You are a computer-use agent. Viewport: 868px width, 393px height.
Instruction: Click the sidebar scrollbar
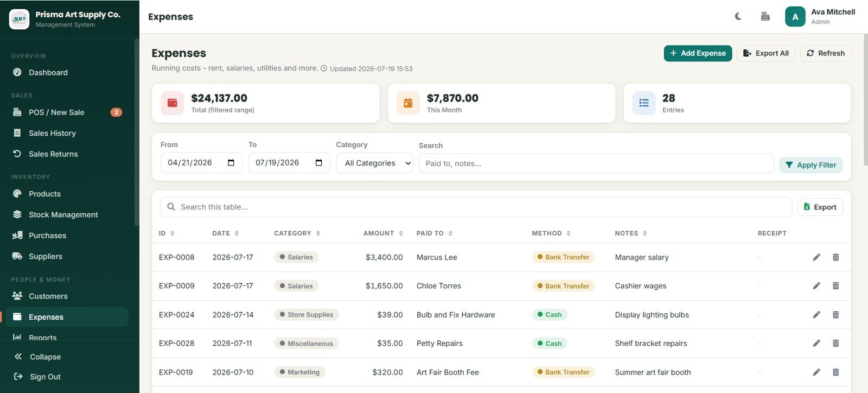[x=137, y=132]
